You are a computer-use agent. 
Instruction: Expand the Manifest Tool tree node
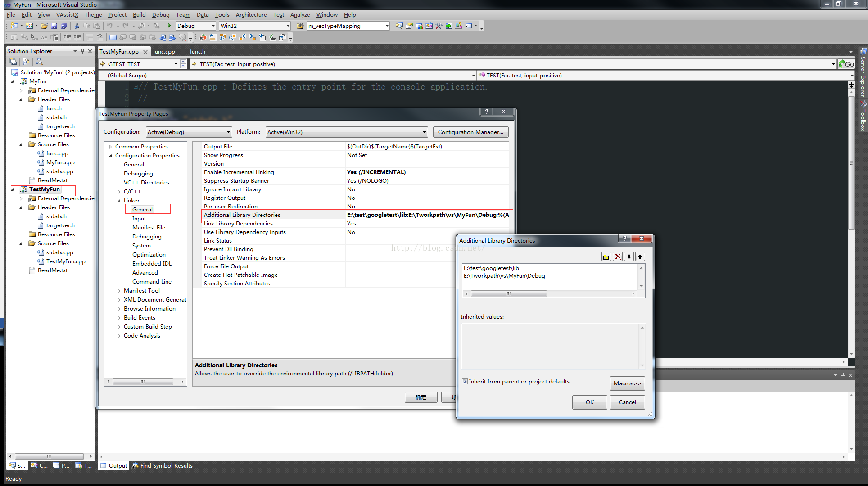119,291
